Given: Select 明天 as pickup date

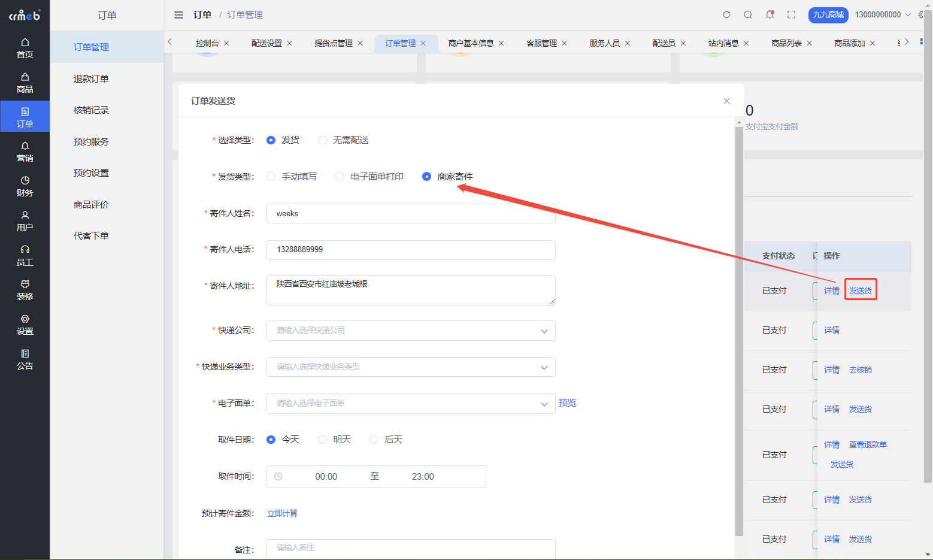Looking at the screenshot, I should click(x=323, y=440).
